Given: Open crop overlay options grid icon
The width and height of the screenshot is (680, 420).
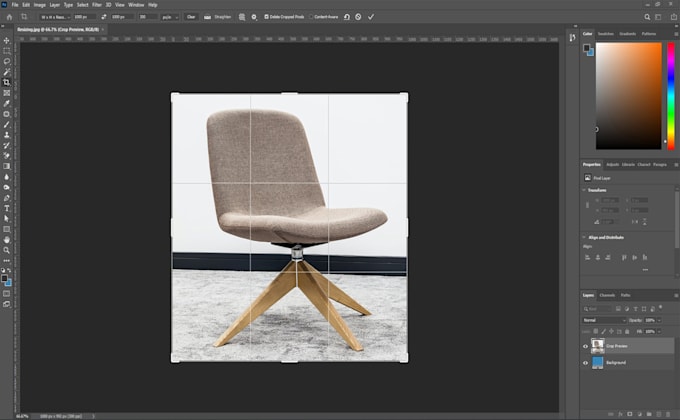Looking at the screenshot, I should click(242, 17).
